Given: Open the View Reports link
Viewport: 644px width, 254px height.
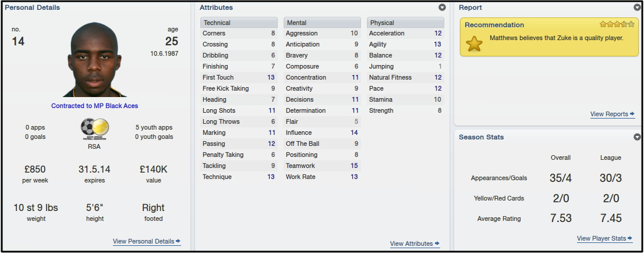Looking at the screenshot, I should click(x=609, y=114).
